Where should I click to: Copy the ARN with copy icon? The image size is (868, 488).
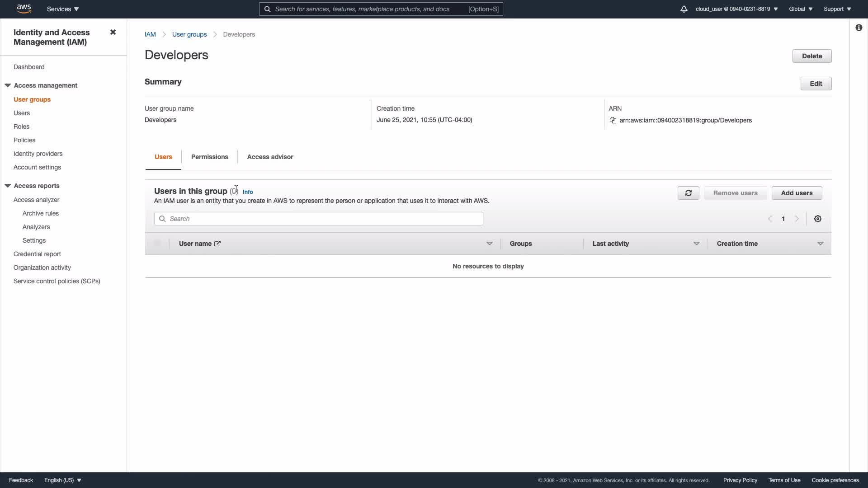(x=613, y=120)
